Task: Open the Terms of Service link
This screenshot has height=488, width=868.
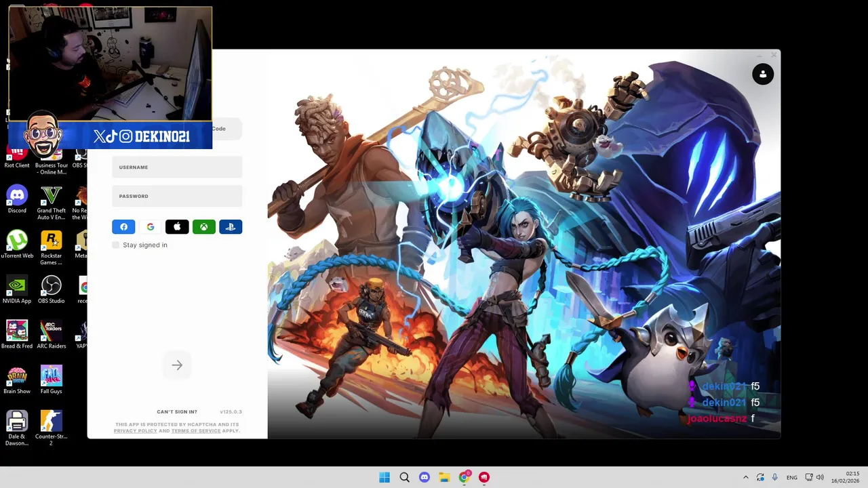Action: (x=196, y=431)
